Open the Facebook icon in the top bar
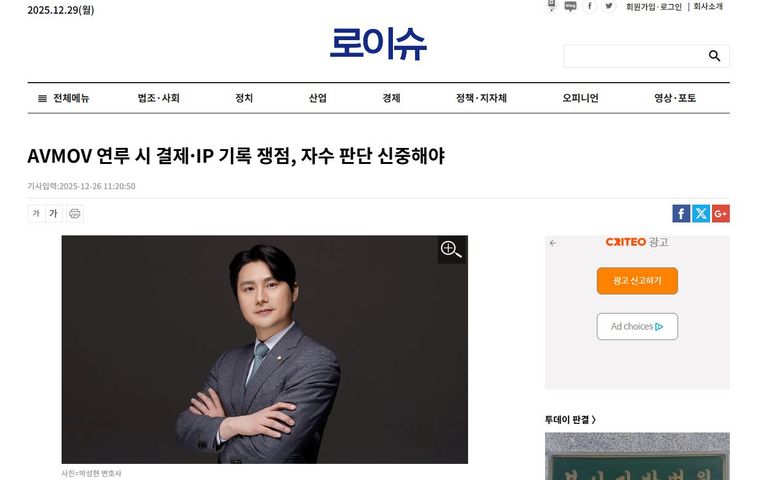 click(590, 6)
